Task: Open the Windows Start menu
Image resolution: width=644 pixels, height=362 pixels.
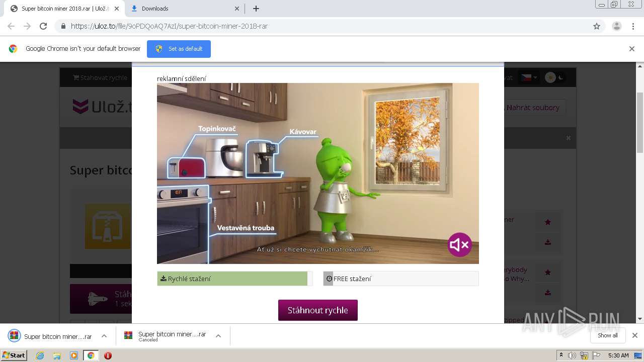Action: click(14, 355)
